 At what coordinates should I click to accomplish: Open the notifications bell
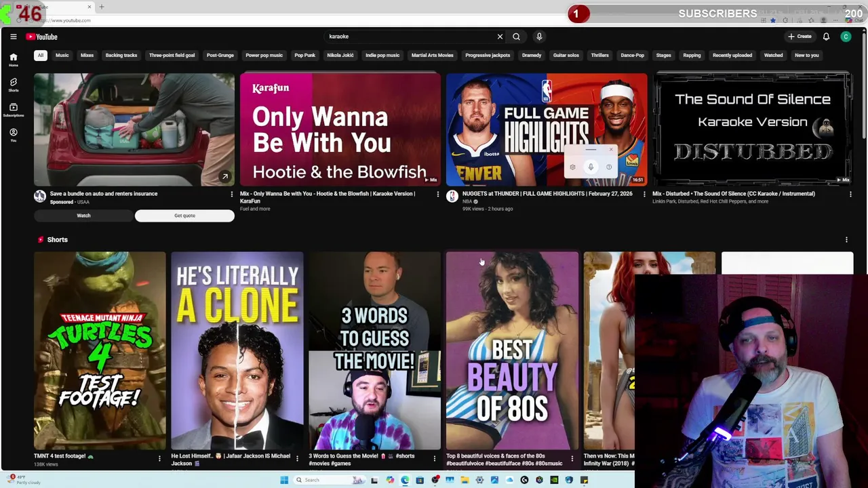826,37
